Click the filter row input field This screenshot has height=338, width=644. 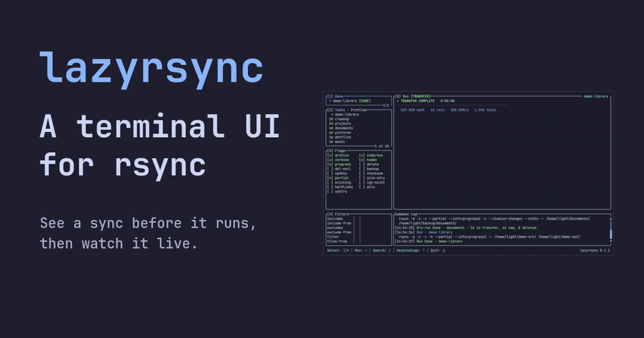(357, 237)
